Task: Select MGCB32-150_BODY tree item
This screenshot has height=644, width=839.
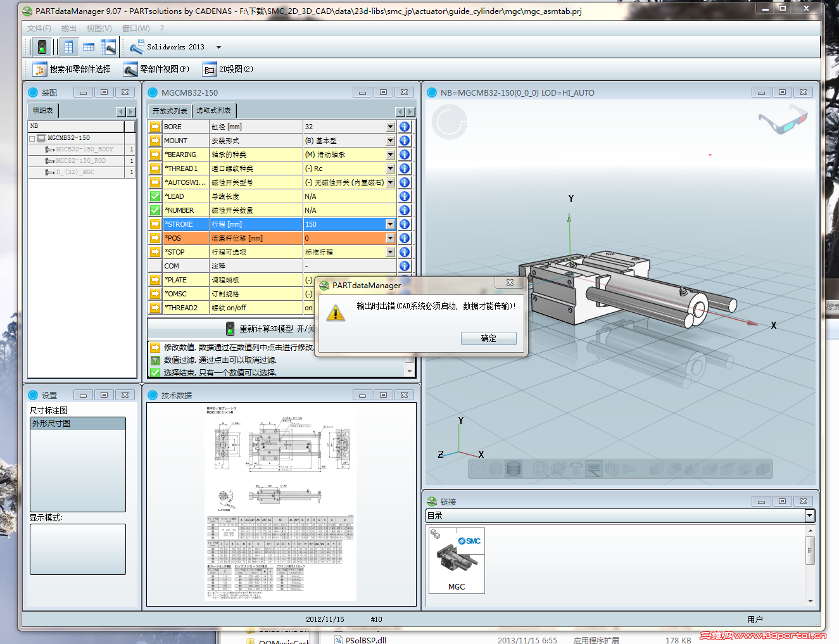Action: click(84, 149)
